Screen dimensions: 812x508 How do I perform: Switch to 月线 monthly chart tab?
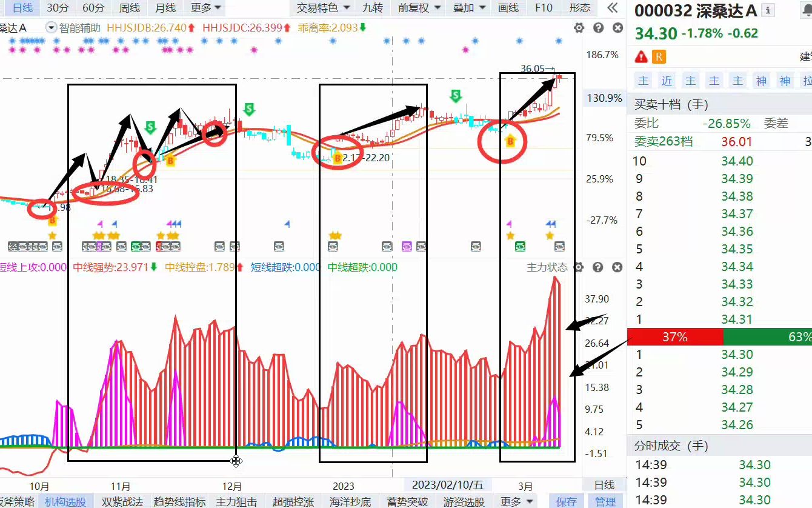(x=165, y=8)
